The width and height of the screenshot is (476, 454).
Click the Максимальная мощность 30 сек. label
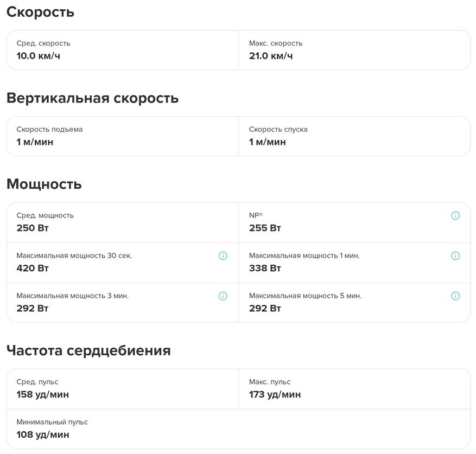click(74, 255)
